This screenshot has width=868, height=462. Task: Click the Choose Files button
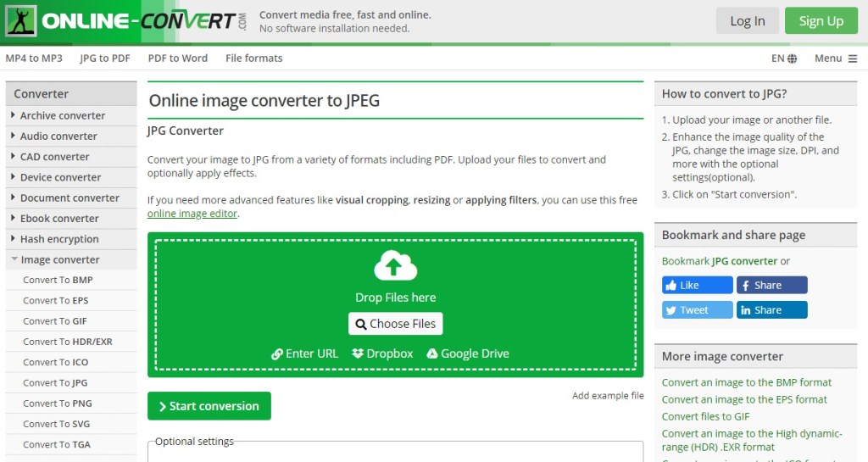click(395, 324)
